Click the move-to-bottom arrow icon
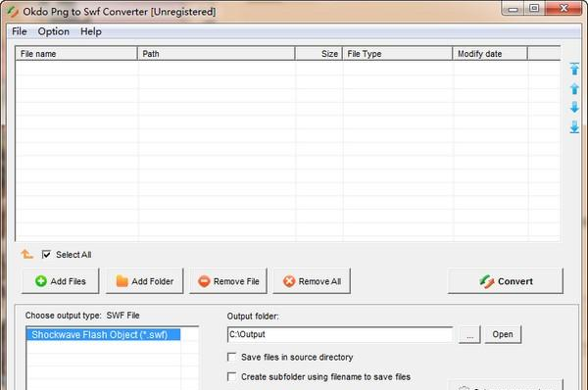 pyautogui.click(x=574, y=127)
